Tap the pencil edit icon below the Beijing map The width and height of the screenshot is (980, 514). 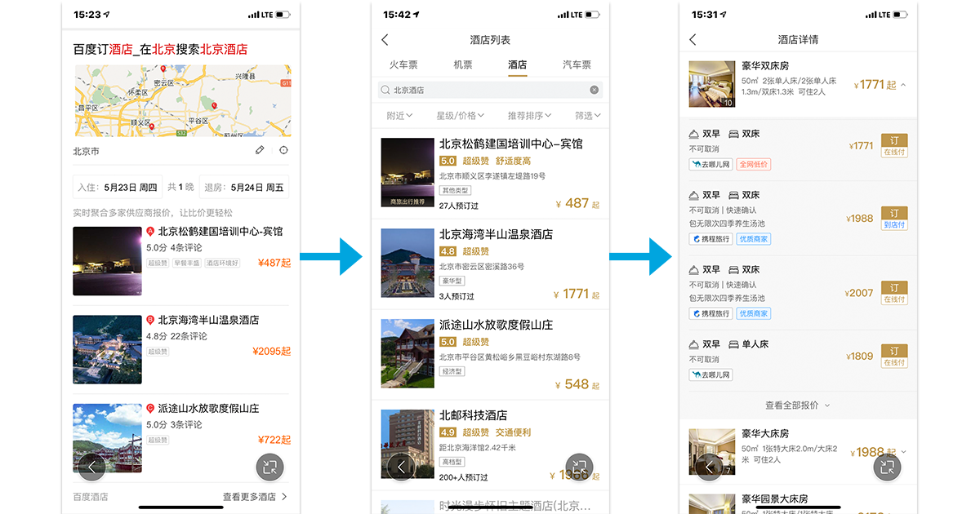pyautogui.click(x=260, y=150)
